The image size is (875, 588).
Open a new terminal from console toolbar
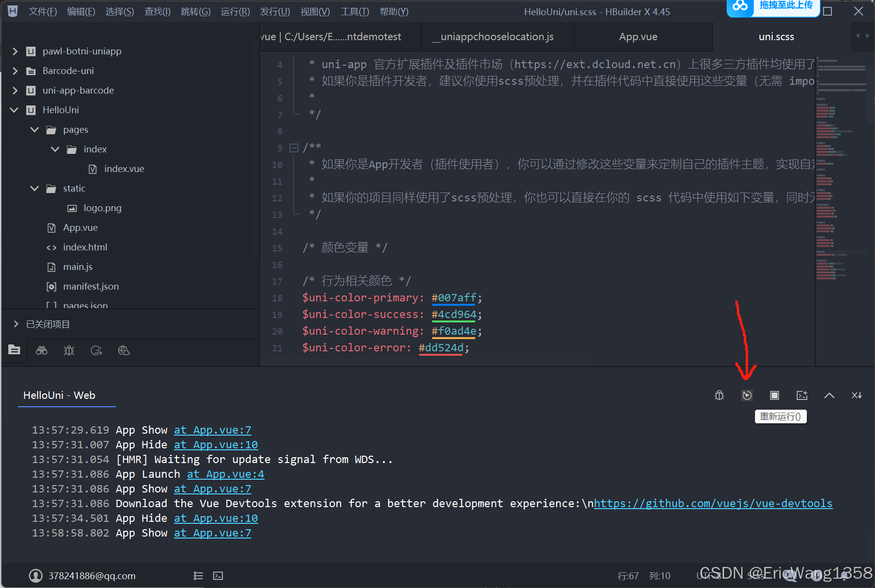pos(802,395)
